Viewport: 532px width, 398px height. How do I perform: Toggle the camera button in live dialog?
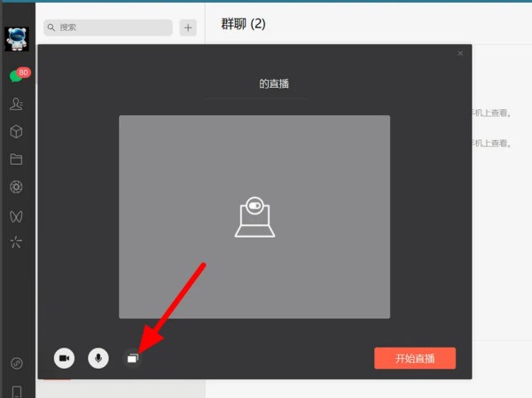click(64, 358)
